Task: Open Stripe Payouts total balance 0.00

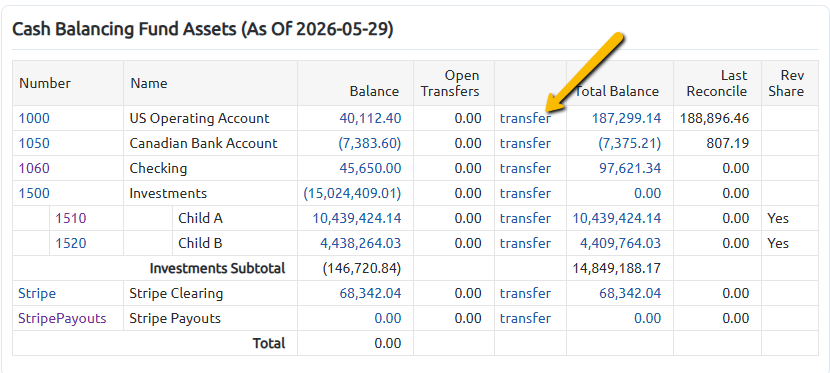Action: [648, 319]
